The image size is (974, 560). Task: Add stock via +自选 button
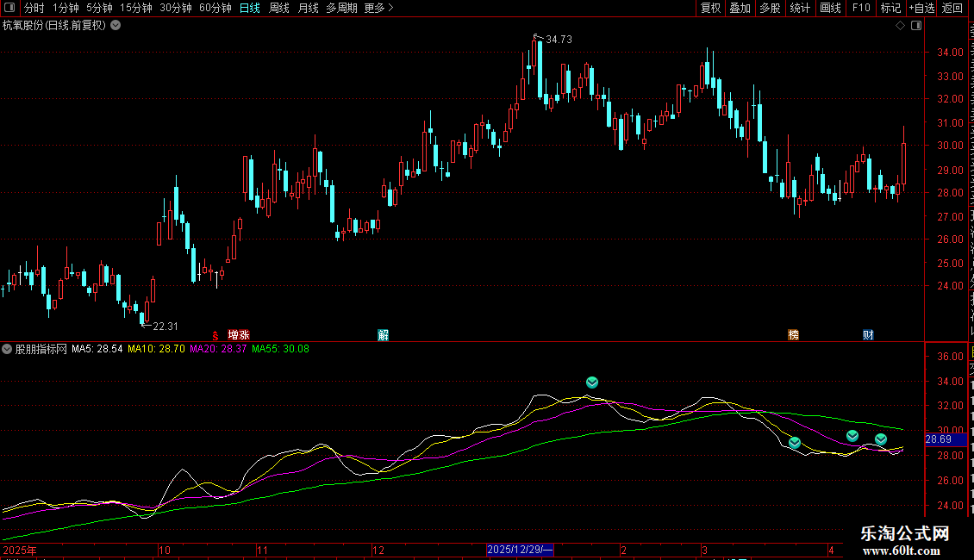pyautogui.click(x=921, y=8)
